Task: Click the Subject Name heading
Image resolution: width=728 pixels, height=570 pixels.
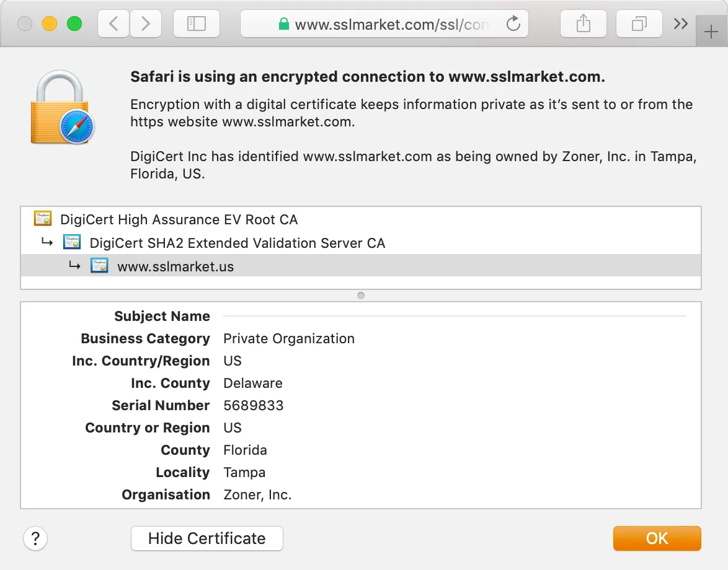Action: (x=162, y=316)
